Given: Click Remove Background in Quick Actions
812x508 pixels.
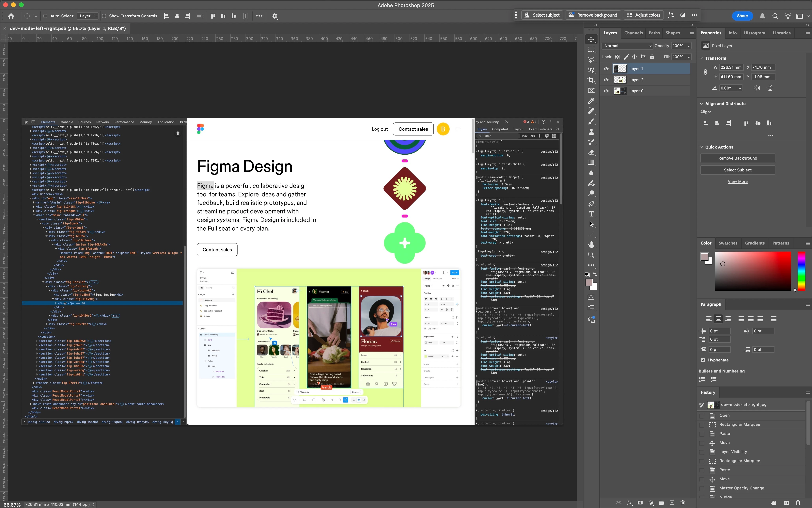Looking at the screenshot, I should [x=737, y=158].
